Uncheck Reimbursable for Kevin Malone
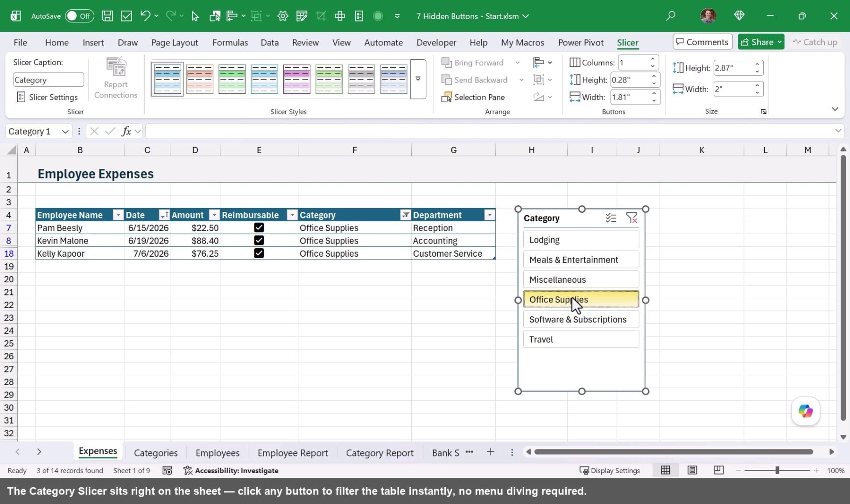The width and height of the screenshot is (850, 504). pyautogui.click(x=259, y=240)
